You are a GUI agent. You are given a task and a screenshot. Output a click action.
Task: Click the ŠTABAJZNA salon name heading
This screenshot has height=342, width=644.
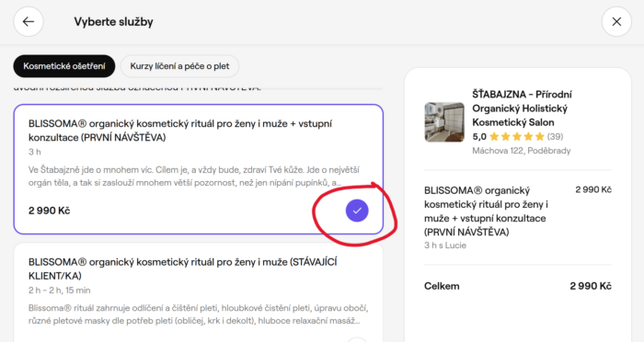[522, 108]
